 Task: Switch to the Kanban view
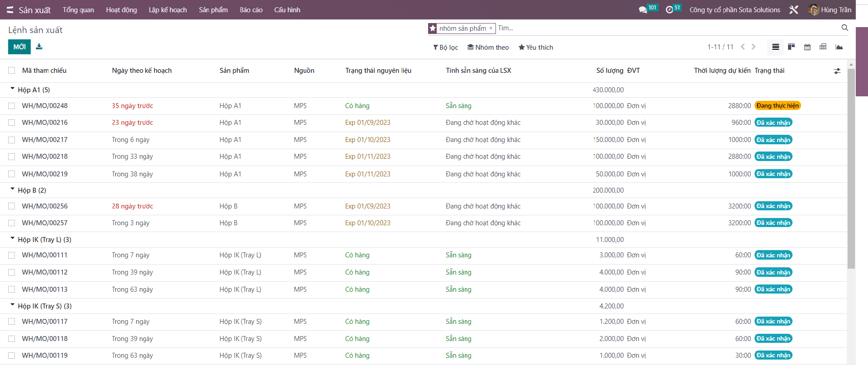pyautogui.click(x=791, y=47)
